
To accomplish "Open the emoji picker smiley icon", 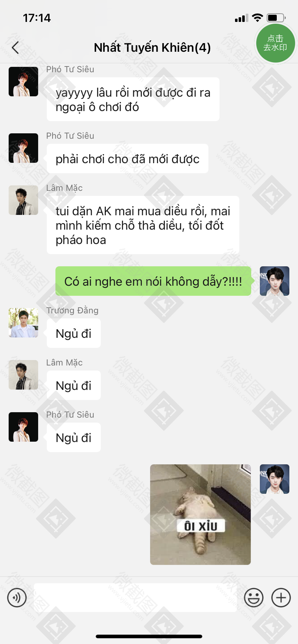I will [x=254, y=598].
